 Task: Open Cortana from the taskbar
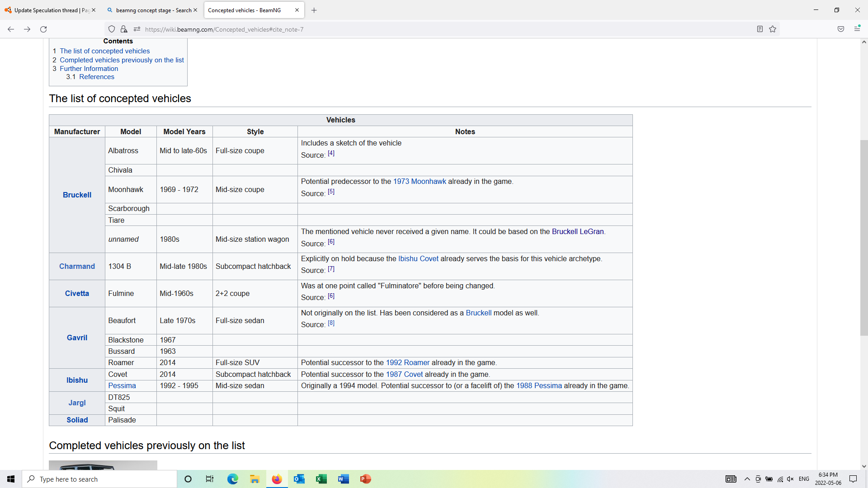point(188,479)
